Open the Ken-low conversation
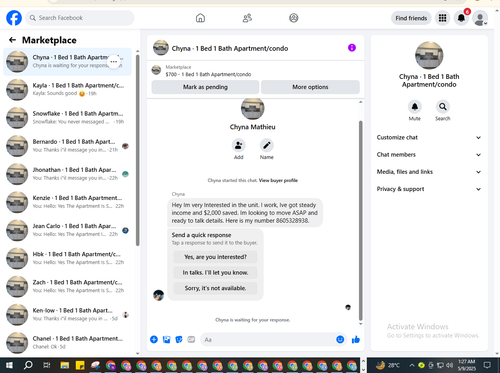This screenshot has width=500, height=373. 67,315
